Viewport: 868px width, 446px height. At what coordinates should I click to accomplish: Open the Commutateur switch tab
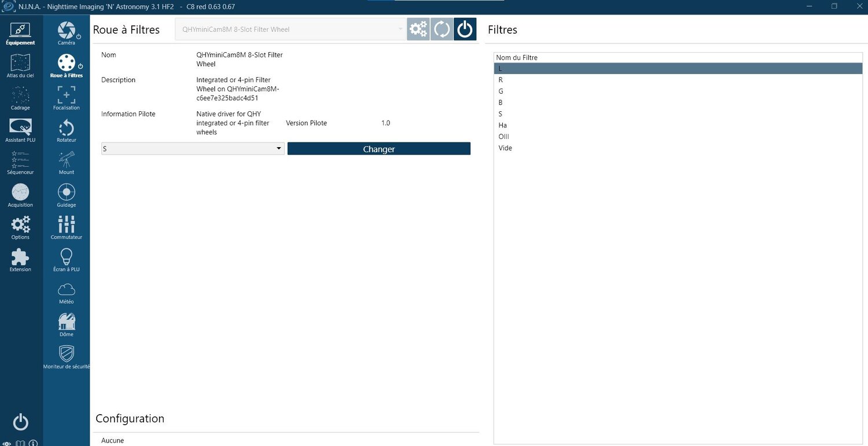(x=67, y=228)
